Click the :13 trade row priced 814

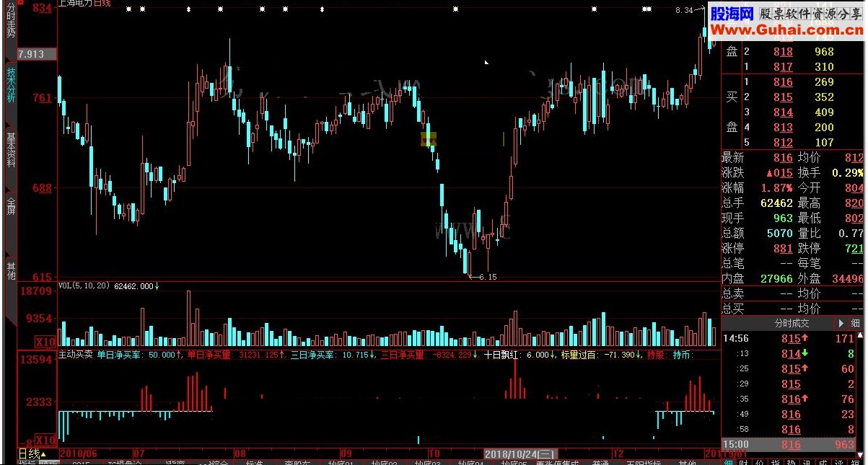[x=789, y=353]
